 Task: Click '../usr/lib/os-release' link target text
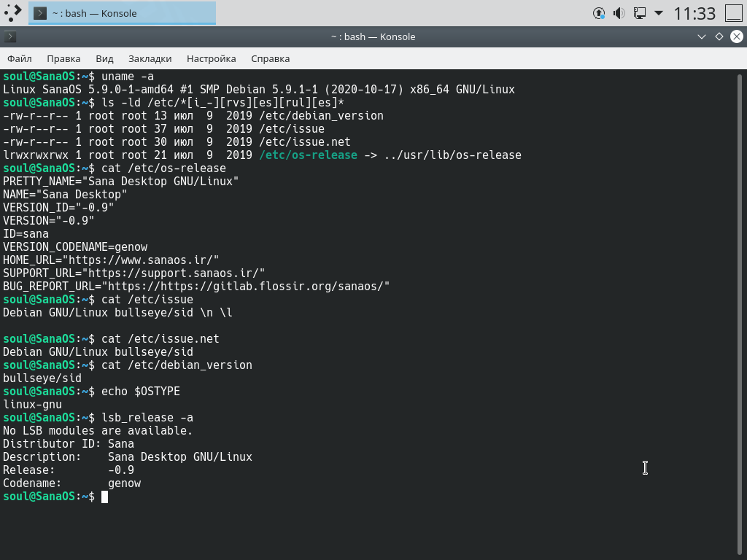pyautogui.click(x=452, y=155)
